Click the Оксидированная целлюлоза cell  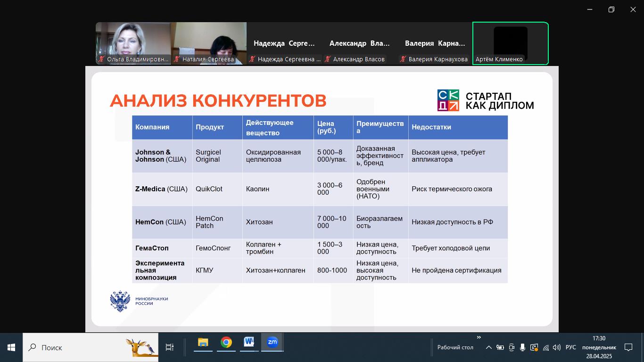point(278,156)
